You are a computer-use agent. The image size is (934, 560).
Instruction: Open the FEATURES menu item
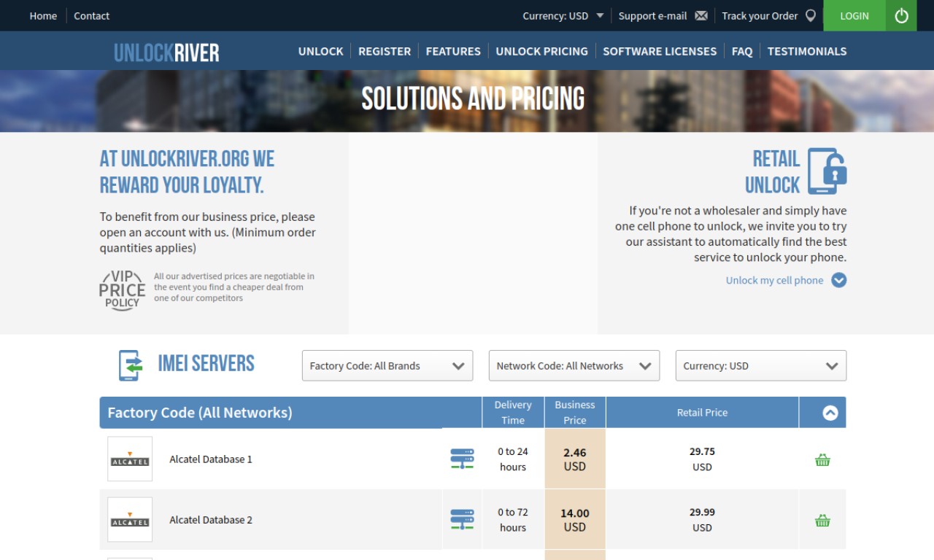453,51
